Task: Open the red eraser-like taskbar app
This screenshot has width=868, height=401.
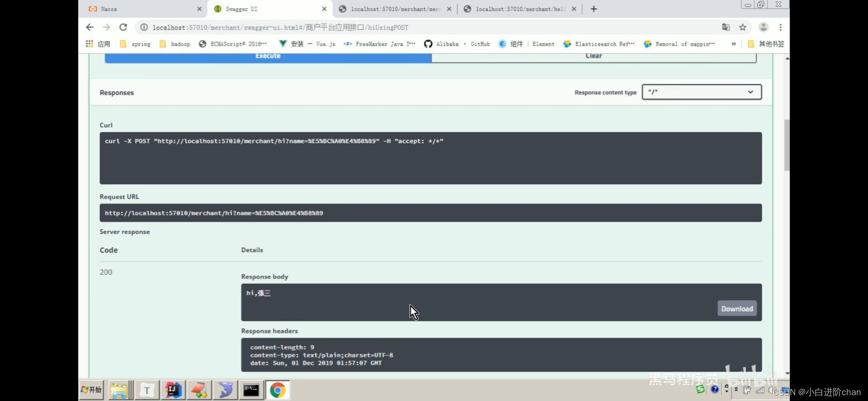Action: tap(199, 390)
